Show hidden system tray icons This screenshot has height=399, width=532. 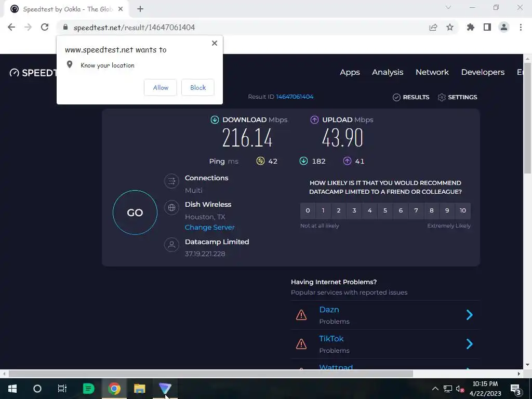[x=435, y=389]
